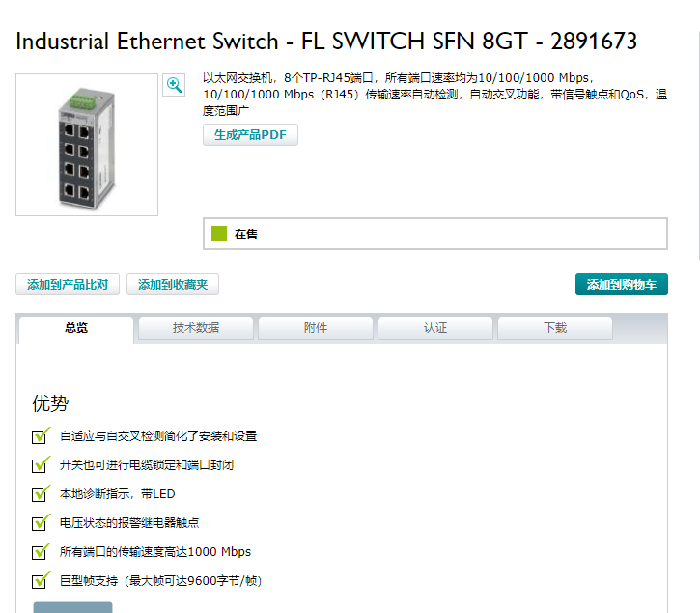Select the 总览 overview tab
Viewport: 700px width, 613px height.
pyautogui.click(x=76, y=328)
